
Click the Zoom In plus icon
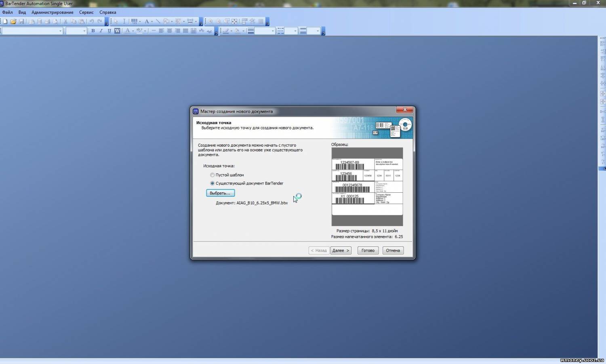click(x=210, y=21)
